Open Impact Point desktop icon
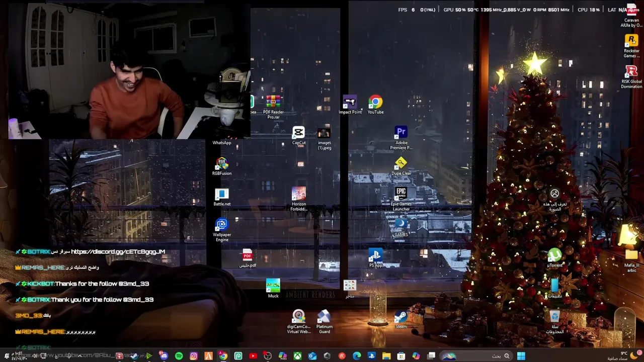644x362 pixels. 350,105
